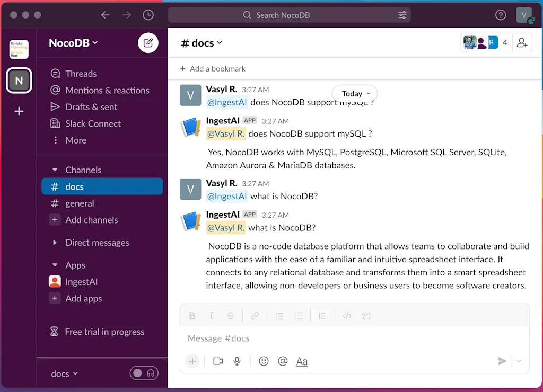This screenshot has width=543, height=392.
Task: Open the help question mark icon
Action: click(501, 15)
